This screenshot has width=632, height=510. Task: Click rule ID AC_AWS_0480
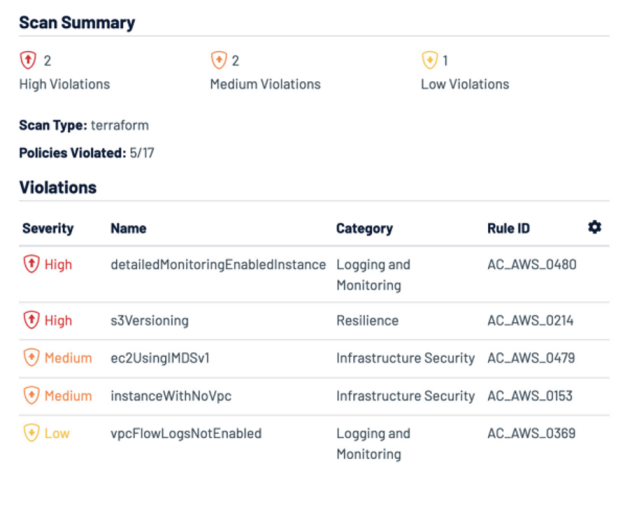coord(531,265)
